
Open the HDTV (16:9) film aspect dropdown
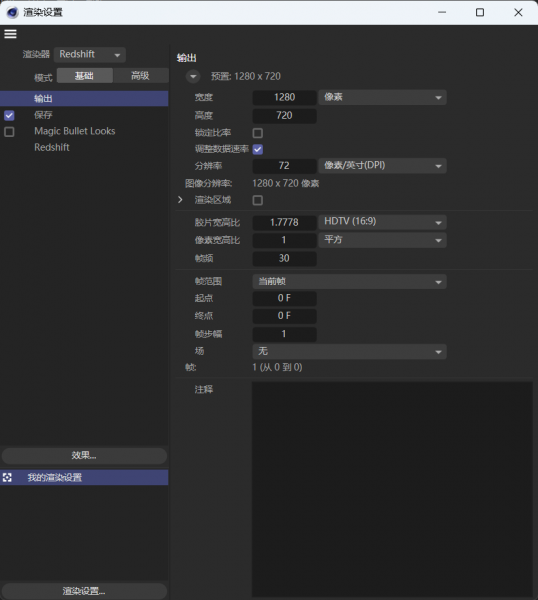coord(382,222)
